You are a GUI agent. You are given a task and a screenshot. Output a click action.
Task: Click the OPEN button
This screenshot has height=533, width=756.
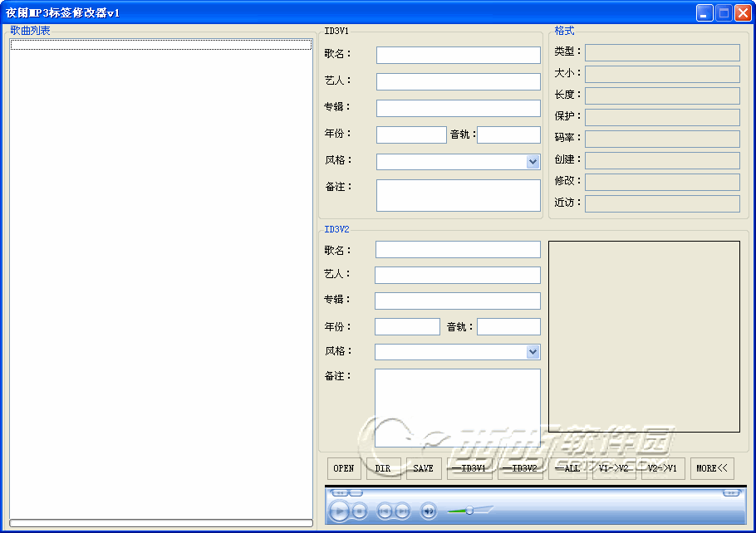pyautogui.click(x=344, y=468)
